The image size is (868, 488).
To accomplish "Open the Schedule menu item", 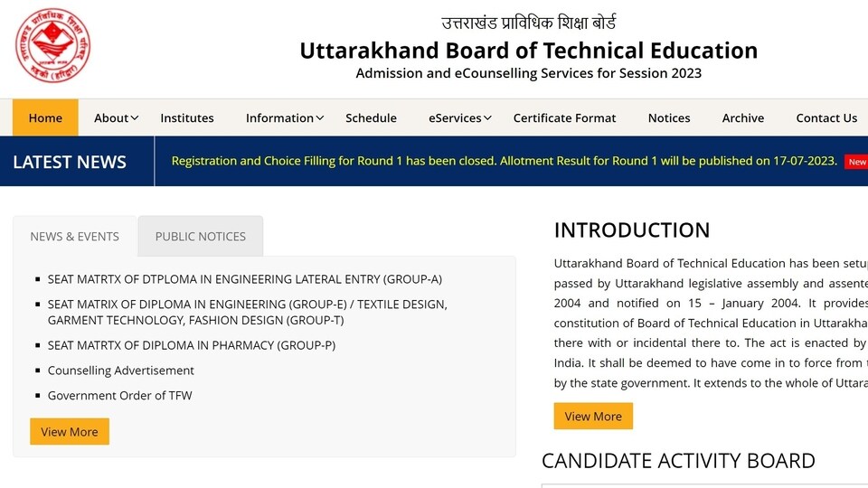I will (371, 117).
